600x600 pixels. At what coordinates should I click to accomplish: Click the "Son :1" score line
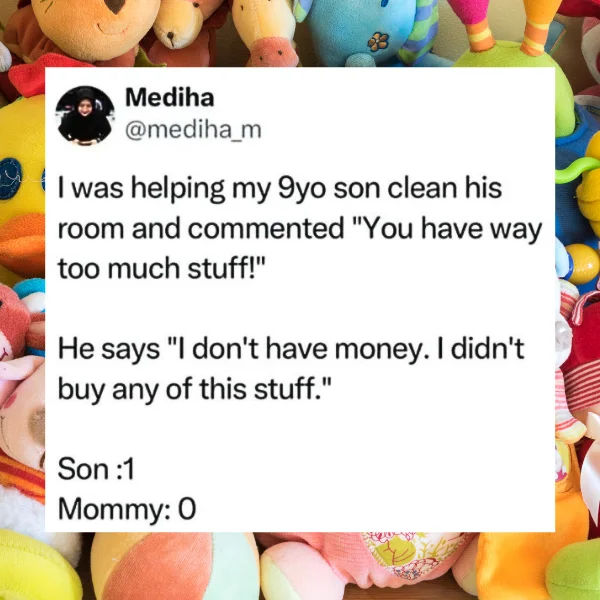tap(96, 469)
